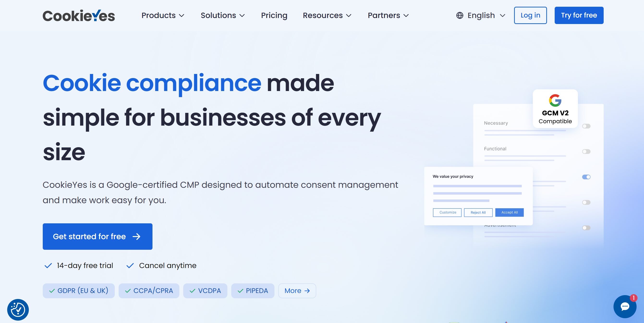Select the GDPR (EU & UK) chip
The width and height of the screenshot is (644, 323).
[79, 291]
